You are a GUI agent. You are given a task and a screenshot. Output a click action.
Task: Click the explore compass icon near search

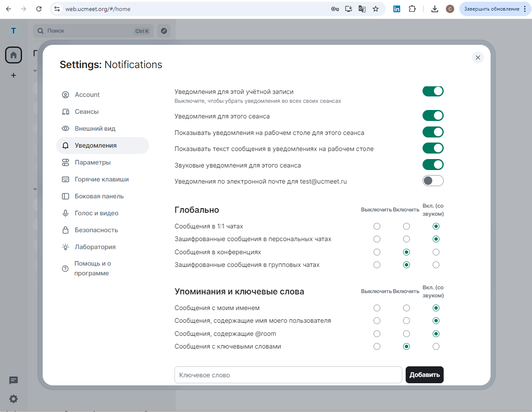[164, 30]
